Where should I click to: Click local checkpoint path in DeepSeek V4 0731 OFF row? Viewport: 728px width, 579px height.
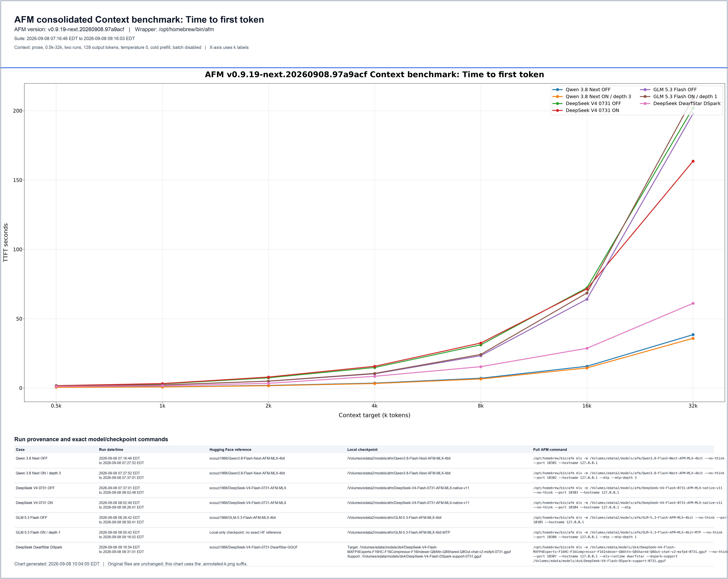click(x=408, y=488)
